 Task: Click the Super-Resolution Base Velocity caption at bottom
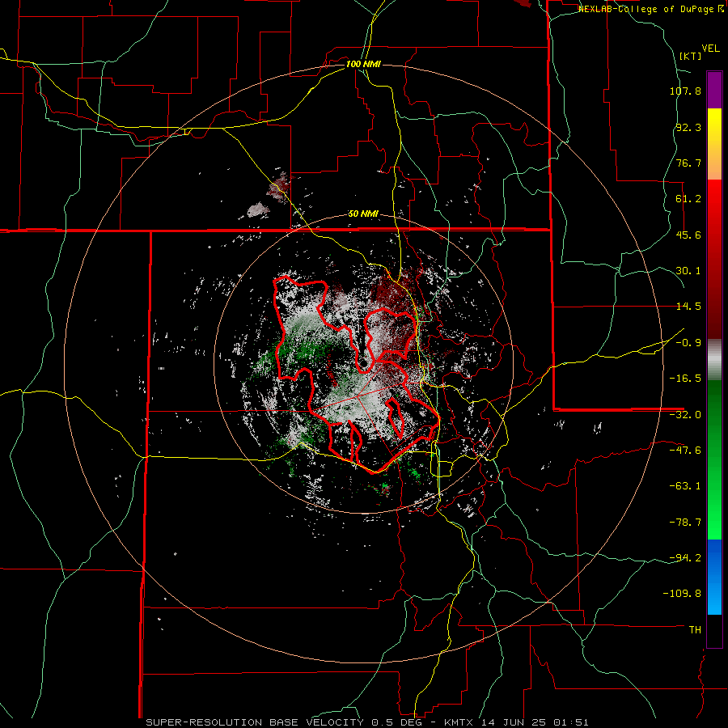(x=366, y=722)
